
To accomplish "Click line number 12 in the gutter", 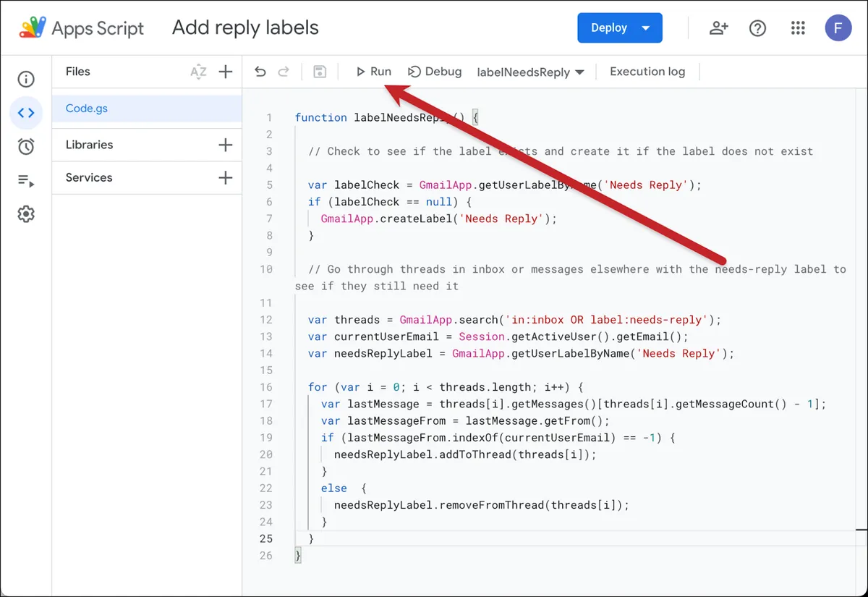I will [266, 320].
